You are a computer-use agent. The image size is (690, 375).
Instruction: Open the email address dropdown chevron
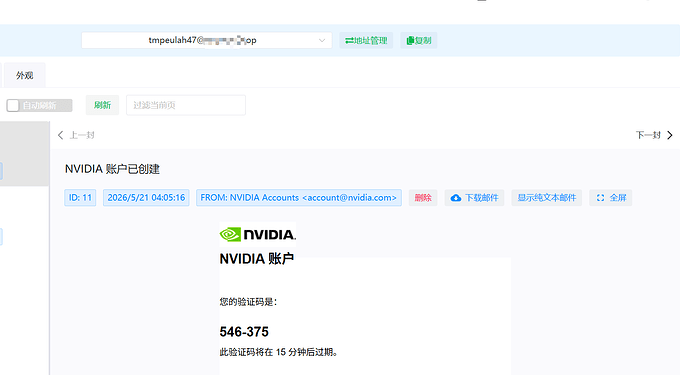point(322,40)
